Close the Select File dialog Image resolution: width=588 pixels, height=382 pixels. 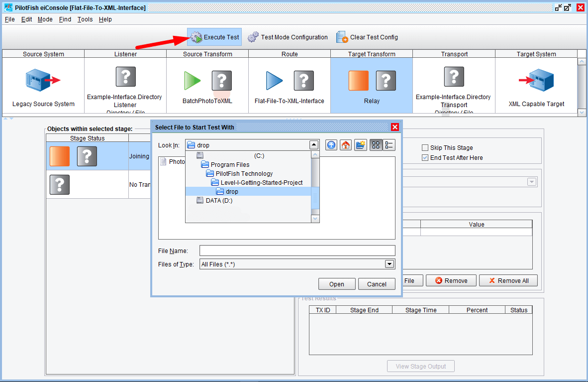coord(395,127)
